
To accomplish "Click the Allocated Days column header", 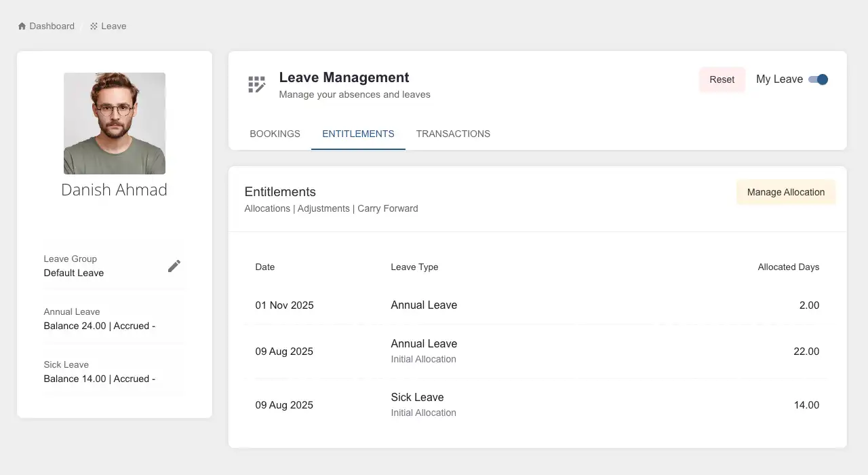I will click(788, 267).
